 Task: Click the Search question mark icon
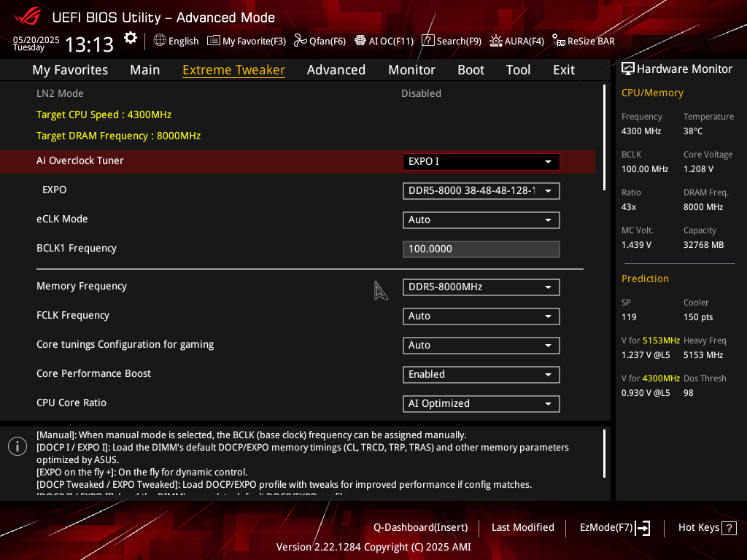click(x=427, y=41)
